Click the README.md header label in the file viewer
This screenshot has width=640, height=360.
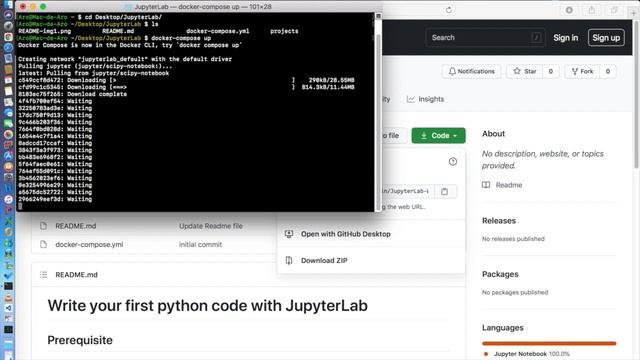pos(76,275)
